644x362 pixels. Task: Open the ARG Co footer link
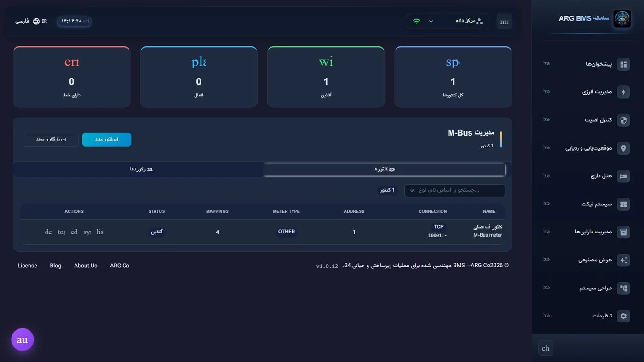(x=120, y=266)
